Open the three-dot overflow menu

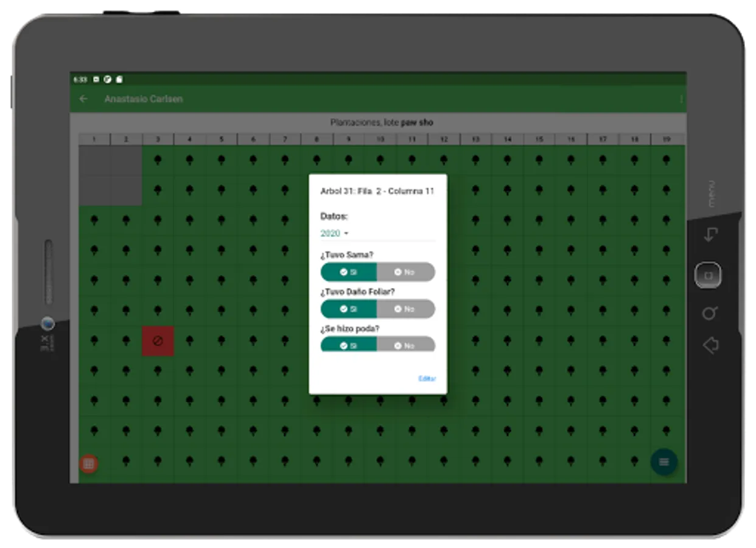681,99
